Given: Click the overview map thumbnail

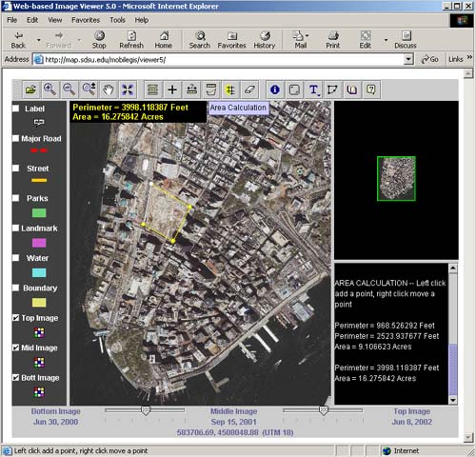Looking at the screenshot, I should point(396,178).
